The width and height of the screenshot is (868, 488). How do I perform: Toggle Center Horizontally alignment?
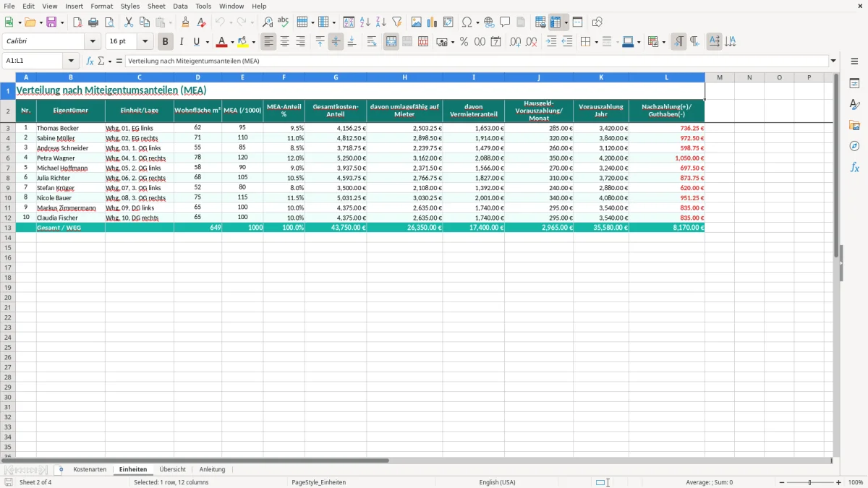(x=284, y=42)
